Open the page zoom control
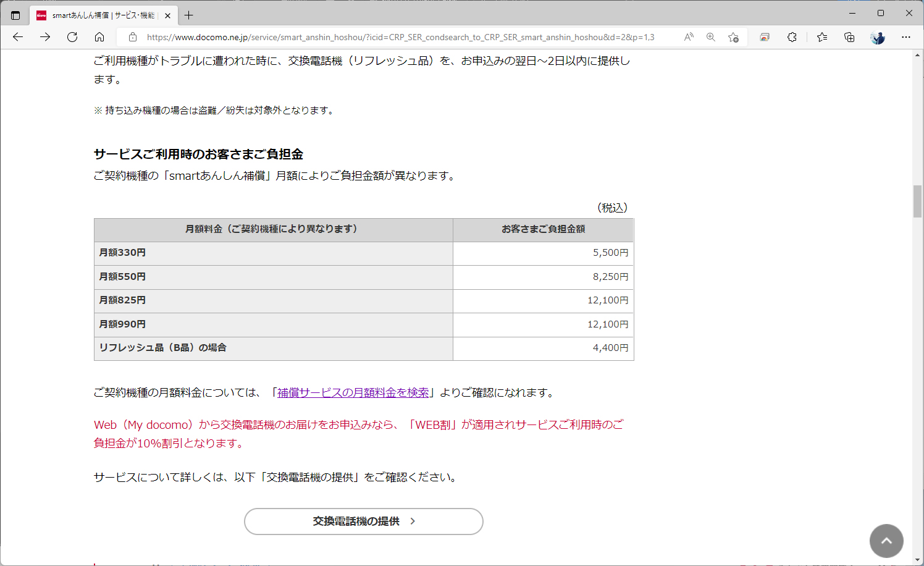The image size is (924, 566). point(711,37)
